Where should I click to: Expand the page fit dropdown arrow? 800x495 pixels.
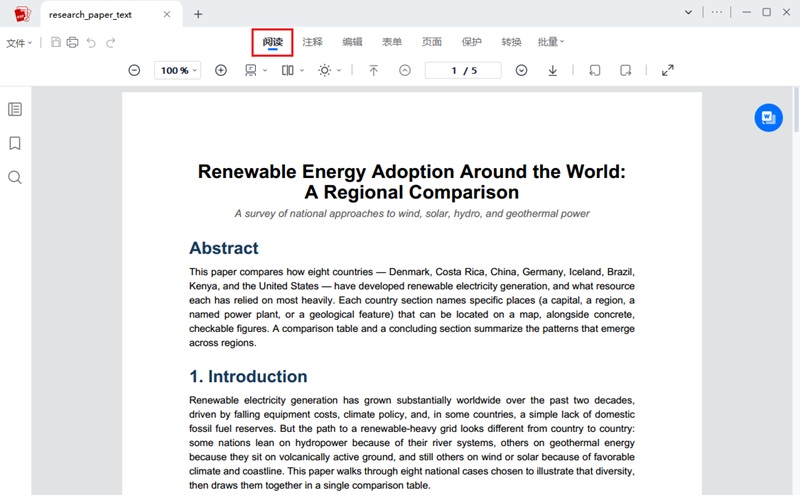pos(265,70)
